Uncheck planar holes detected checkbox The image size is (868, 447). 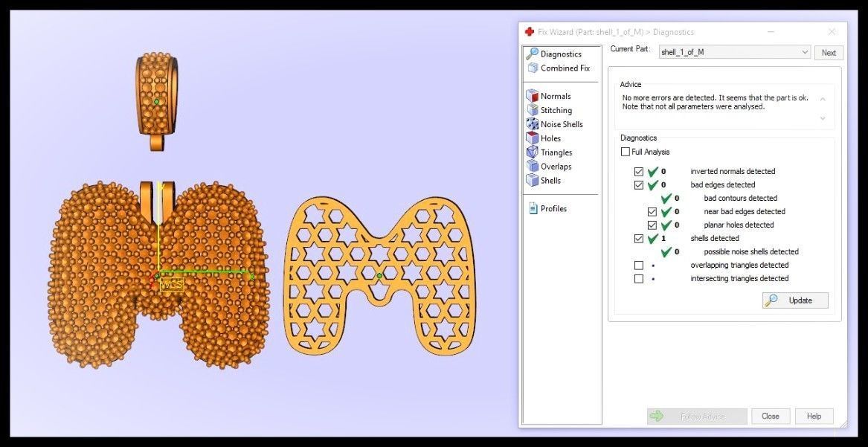652,225
